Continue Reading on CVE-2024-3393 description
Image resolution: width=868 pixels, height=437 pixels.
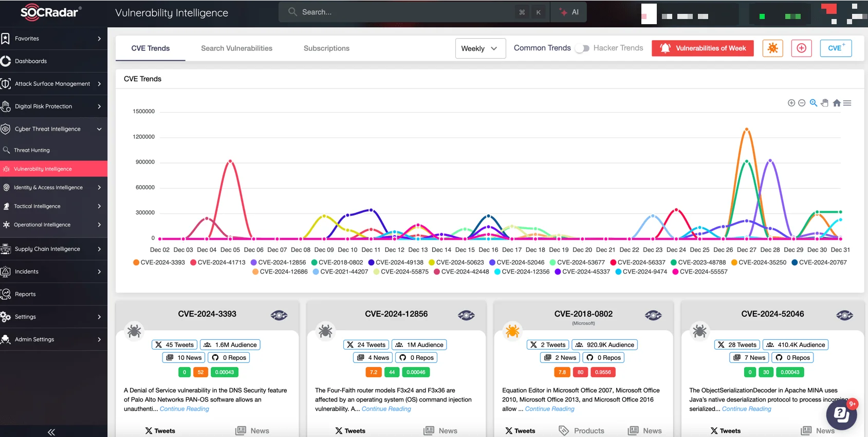(184, 409)
